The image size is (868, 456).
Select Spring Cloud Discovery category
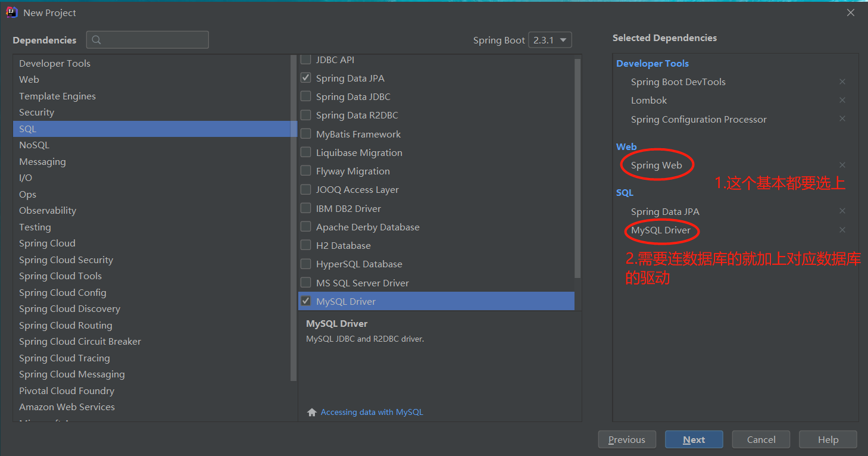point(152,308)
